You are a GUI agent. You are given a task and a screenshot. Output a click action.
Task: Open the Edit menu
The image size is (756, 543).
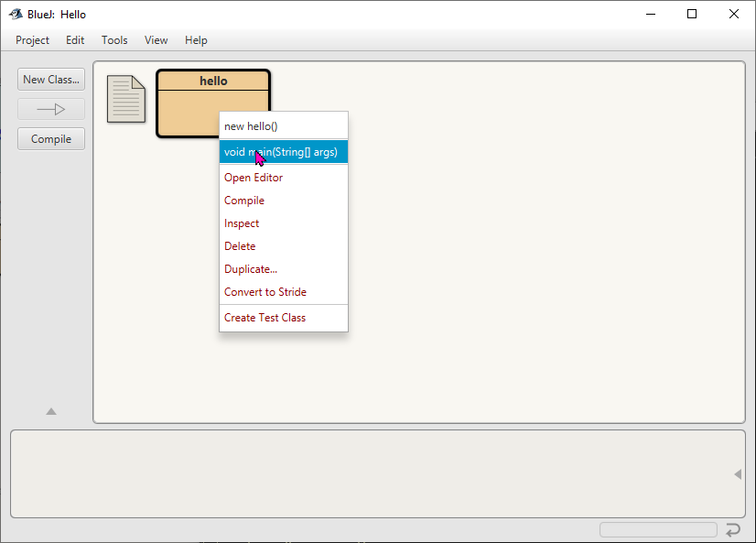(x=75, y=40)
